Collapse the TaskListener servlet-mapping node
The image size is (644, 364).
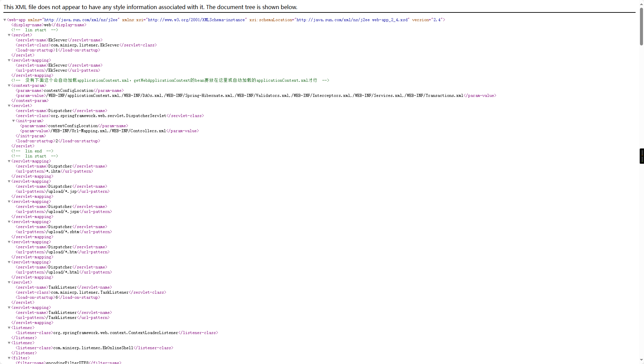tap(9, 307)
